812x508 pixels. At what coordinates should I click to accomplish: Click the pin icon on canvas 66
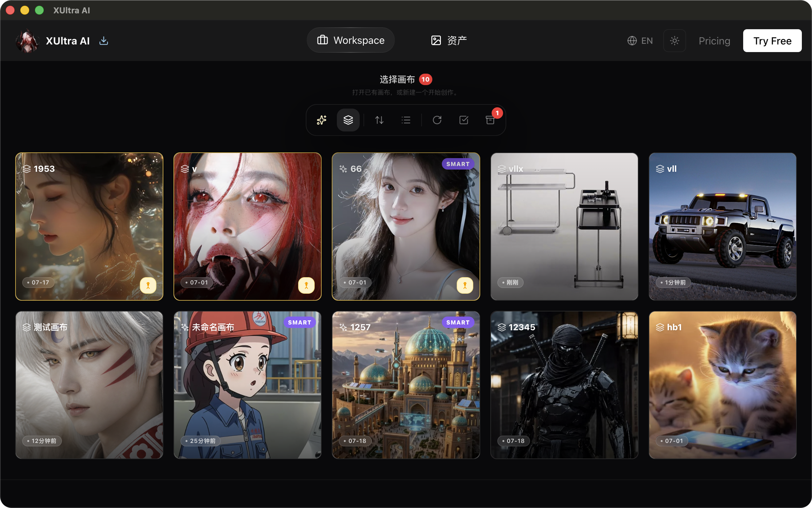click(x=465, y=285)
